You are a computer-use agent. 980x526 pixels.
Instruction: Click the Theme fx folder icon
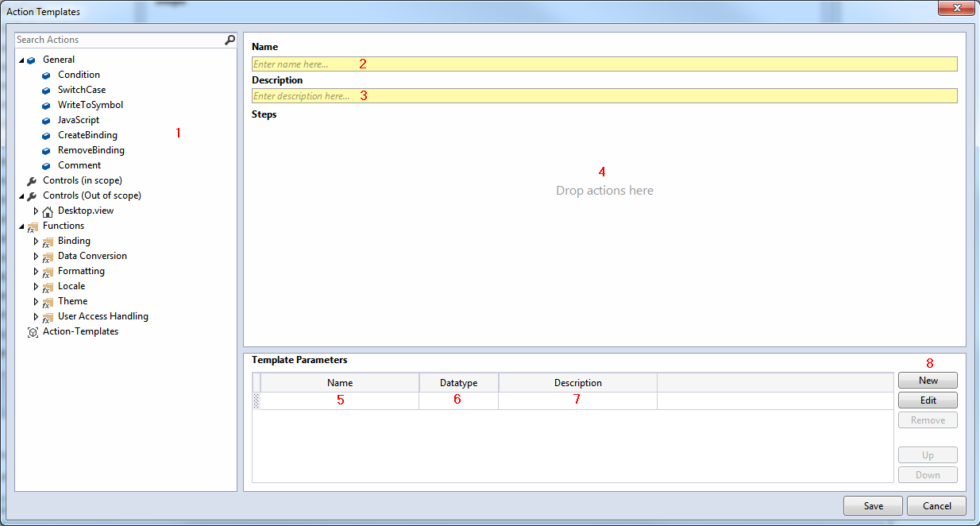point(48,302)
